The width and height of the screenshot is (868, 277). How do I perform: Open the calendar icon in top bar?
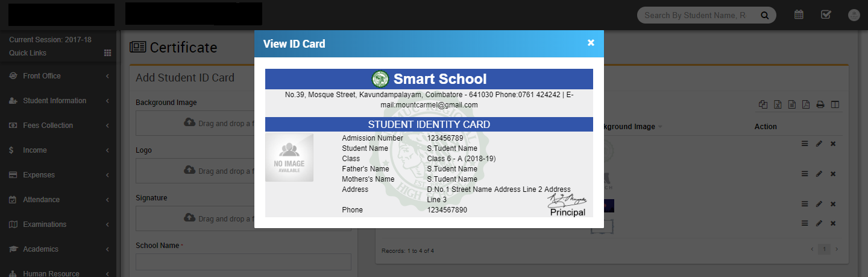(x=799, y=15)
